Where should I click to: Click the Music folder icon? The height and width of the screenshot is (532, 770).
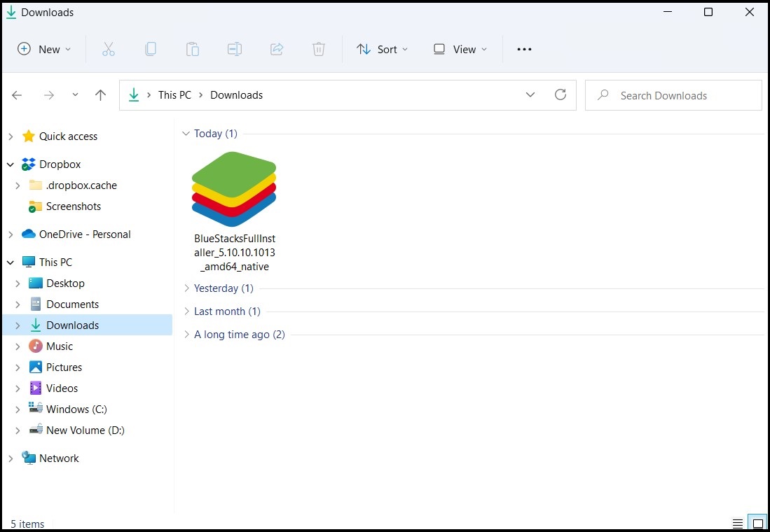click(x=35, y=346)
